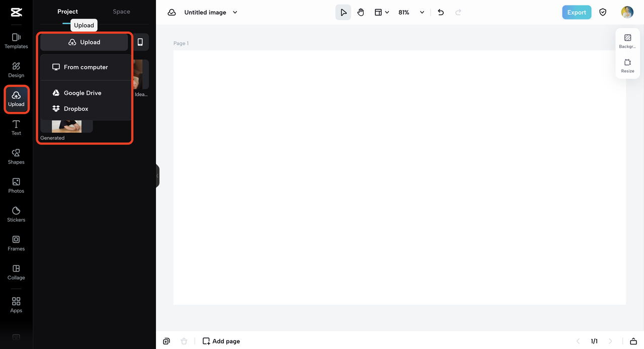Activate the Select pointer tool
Screen dimensions: 644x349
[343, 12]
